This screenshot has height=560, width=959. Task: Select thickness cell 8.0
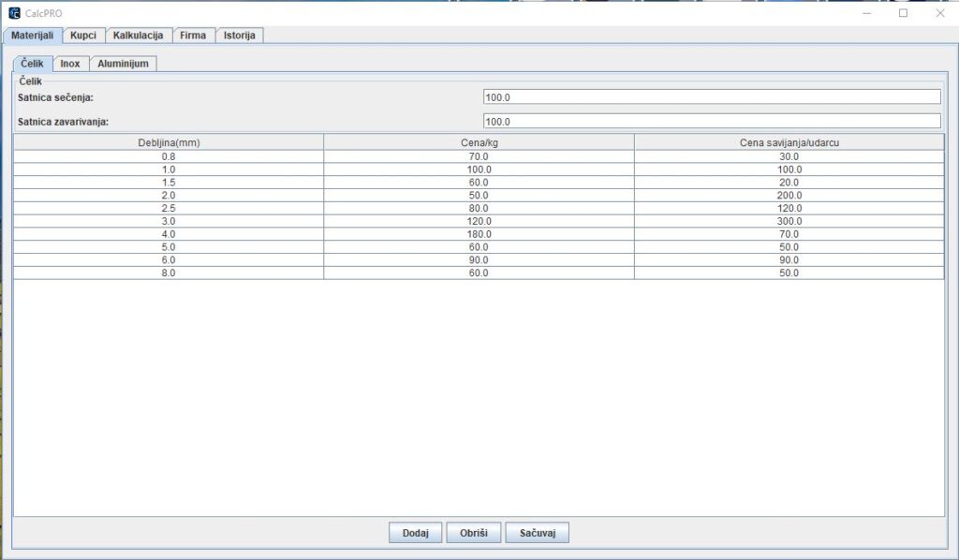(x=169, y=273)
